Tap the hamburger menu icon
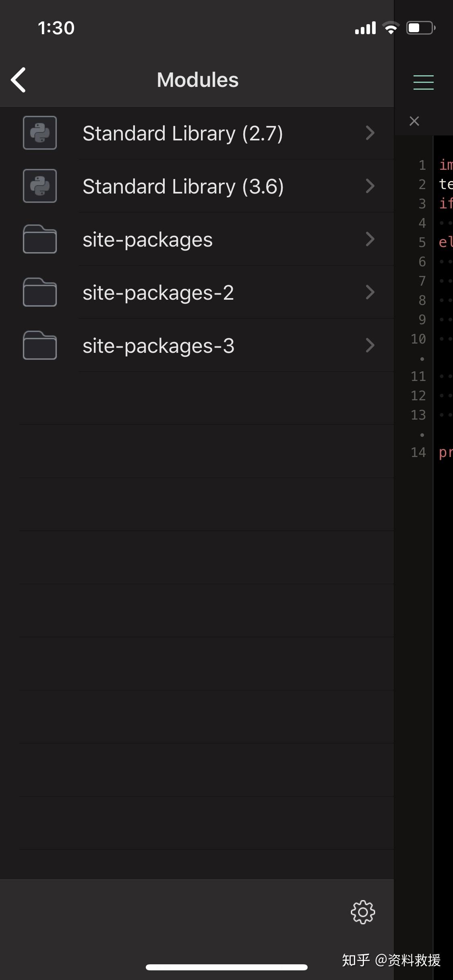Image resolution: width=453 pixels, height=980 pixels. click(x=423, y=82)
